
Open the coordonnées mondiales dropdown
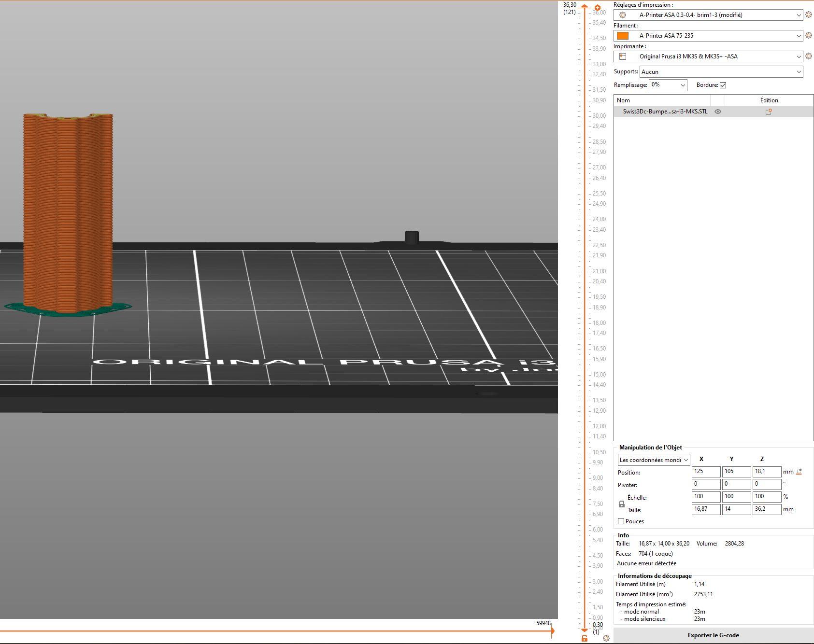point(654,460)
